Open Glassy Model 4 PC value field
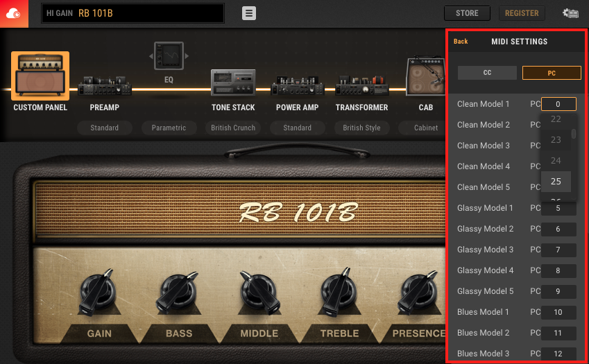The width and height of the screenshot is (589, 364). point(558,270)
